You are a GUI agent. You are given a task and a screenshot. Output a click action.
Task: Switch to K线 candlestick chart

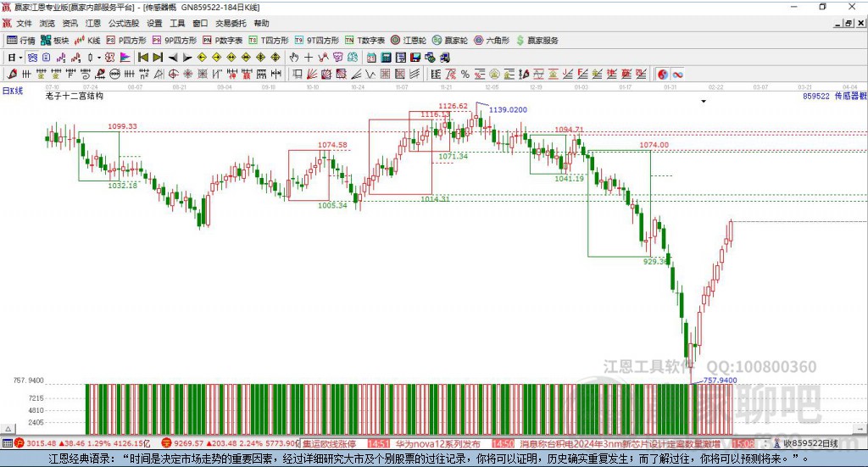click(x=87, y=41)
